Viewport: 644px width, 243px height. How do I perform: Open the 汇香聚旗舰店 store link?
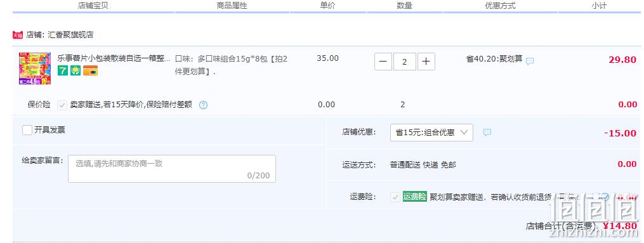(x=70, y=35)
